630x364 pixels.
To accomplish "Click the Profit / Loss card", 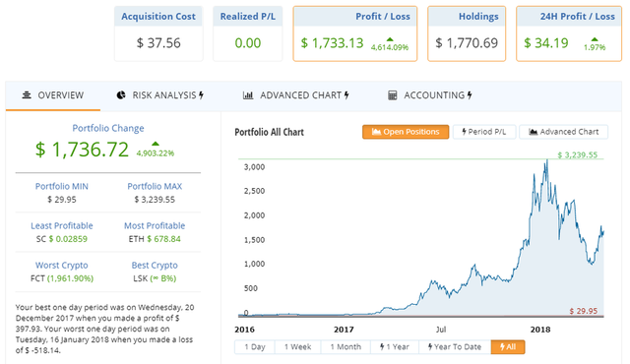I will 355,33.
